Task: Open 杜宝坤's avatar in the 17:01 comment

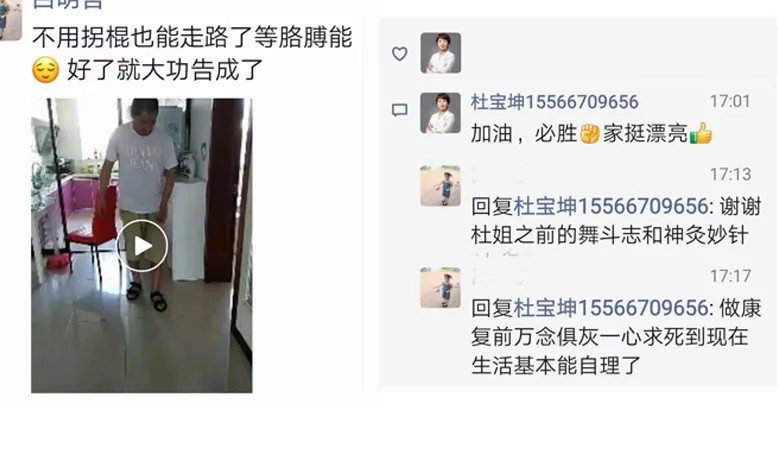Action: (x=441, y=113)
